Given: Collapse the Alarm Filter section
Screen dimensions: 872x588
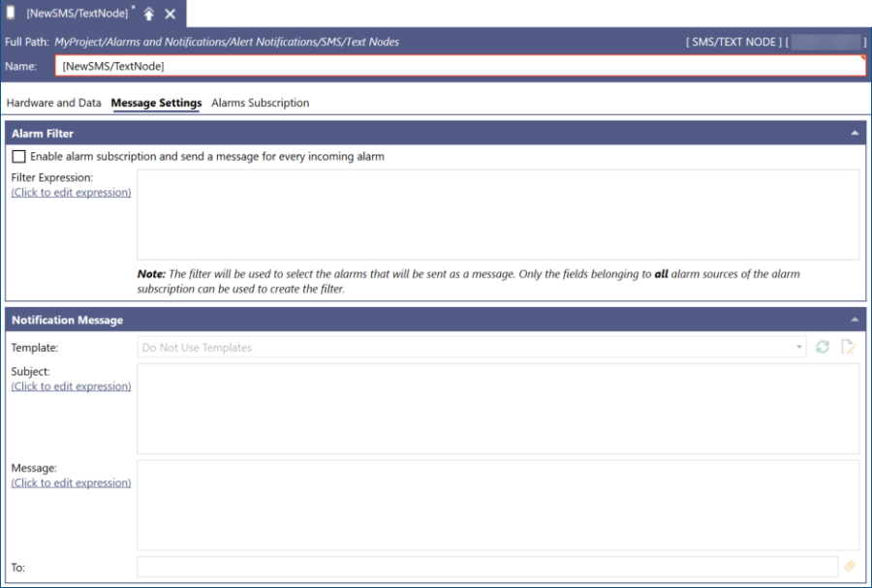Looking at the screenshot, I should click(x=855, y=133).
